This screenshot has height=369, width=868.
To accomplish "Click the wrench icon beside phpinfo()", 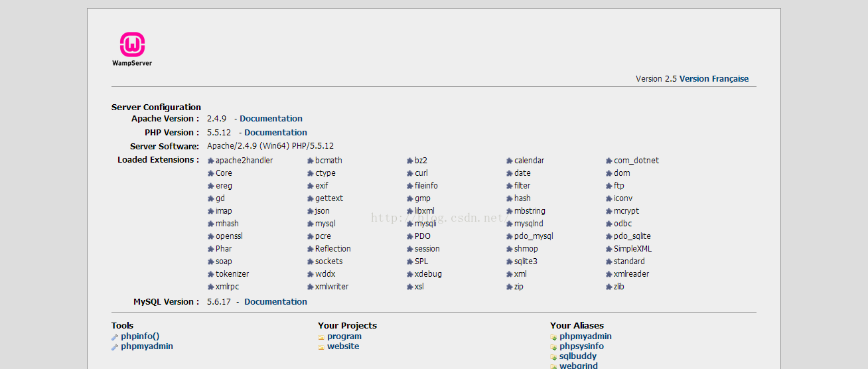I will (x=115, y=337).
